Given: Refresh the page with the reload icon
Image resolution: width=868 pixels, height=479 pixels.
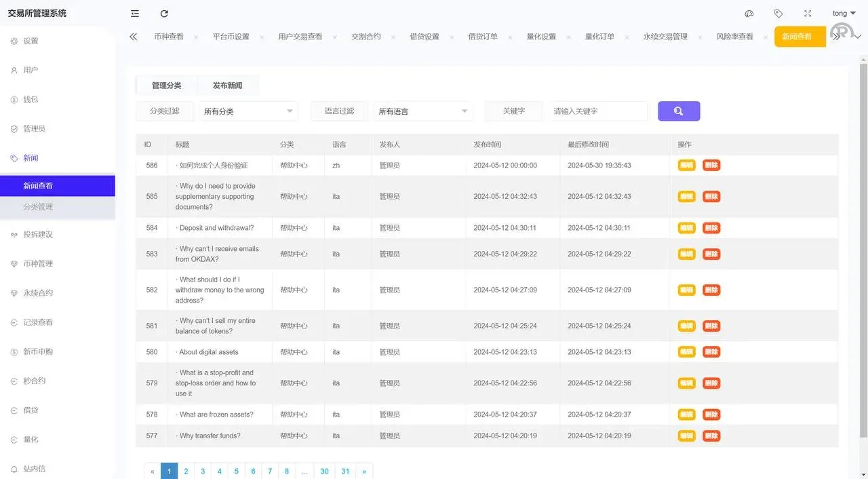Looking at the screenshot, I should pos(164,13).
